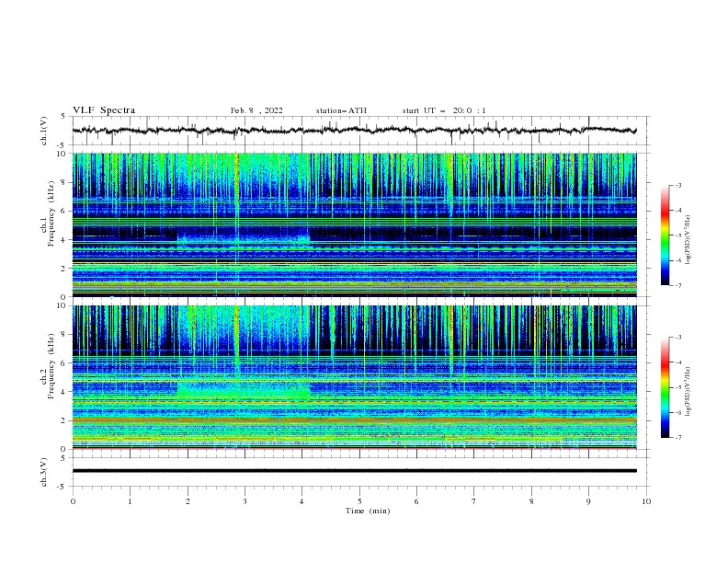Screen dimensions: 728x563
Task: Click the "VLF Spectra" plot title
Action: [x=104, y=110]
